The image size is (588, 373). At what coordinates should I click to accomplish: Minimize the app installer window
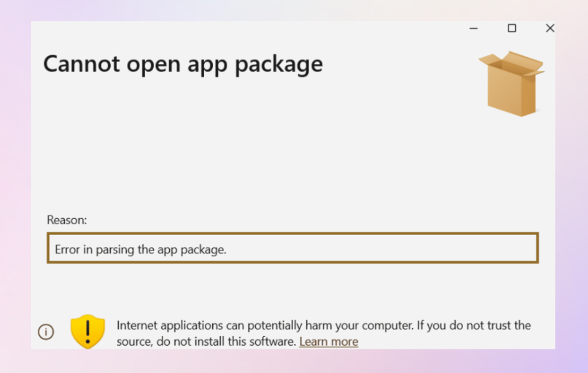coord(474,29)
